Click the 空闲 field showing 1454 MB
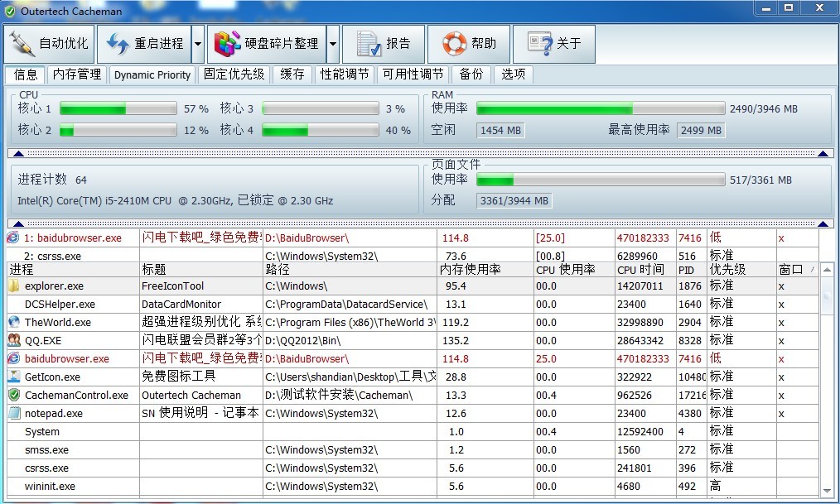840x504 pixels. [x=500, y=130]
